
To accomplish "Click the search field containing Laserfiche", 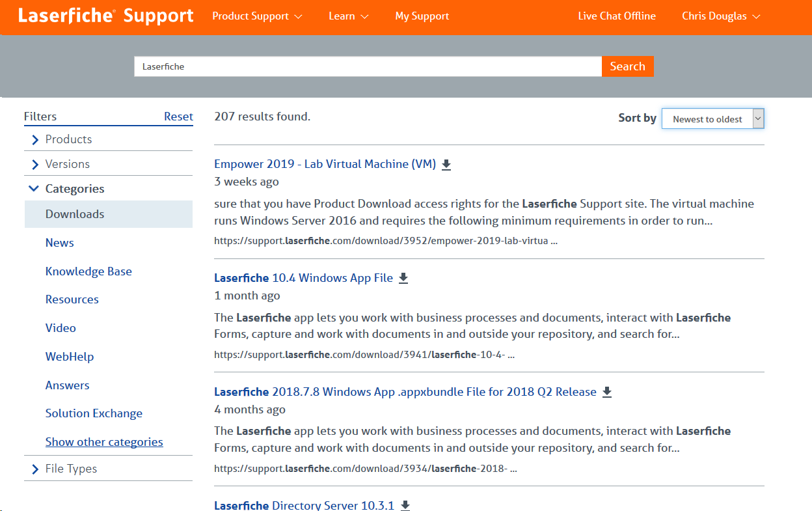I will click(x=368, y=66).
